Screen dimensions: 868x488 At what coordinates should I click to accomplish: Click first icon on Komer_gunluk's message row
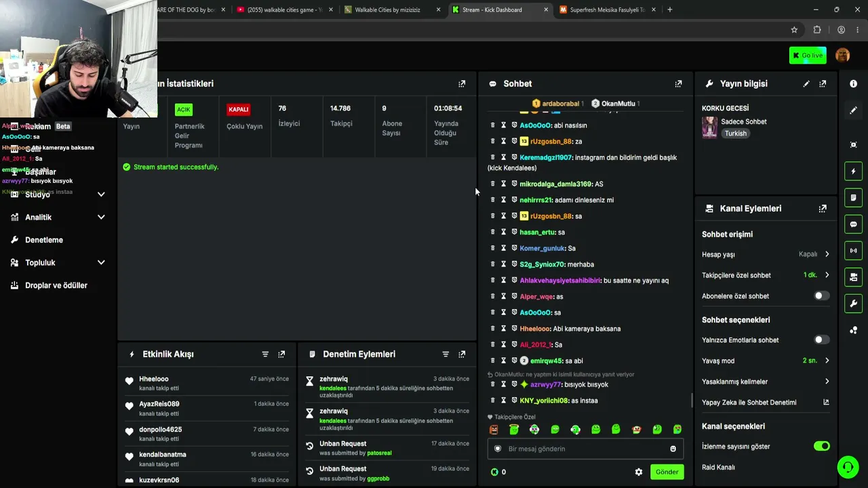tap(492, 248)
